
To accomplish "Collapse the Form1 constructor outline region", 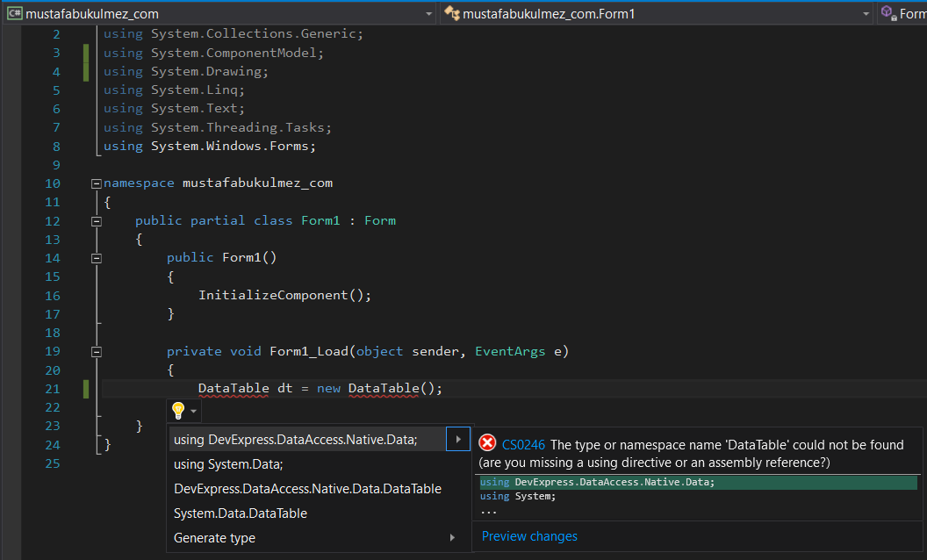I will click(x=96, y=257).
